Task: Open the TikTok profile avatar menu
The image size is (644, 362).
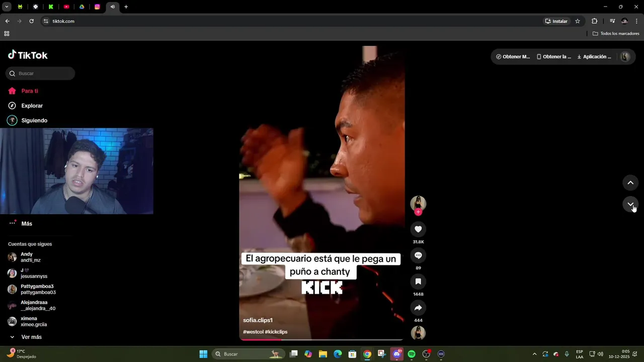Action: point(625,57)
